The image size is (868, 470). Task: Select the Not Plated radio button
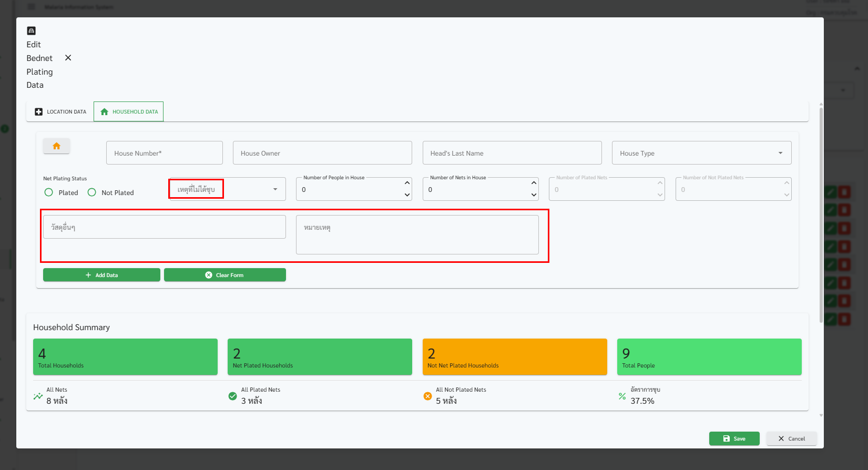pyautogui.click(x=92, y=192)
